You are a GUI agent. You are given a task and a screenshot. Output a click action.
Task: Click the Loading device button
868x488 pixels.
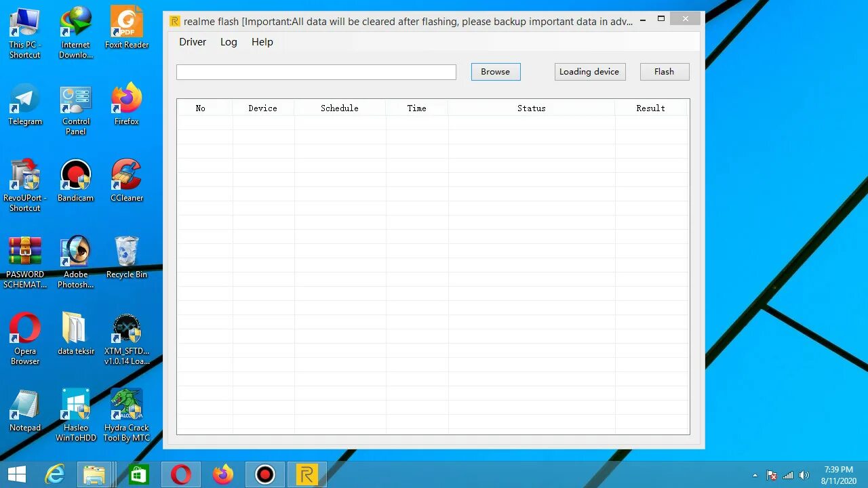(589, 72)
